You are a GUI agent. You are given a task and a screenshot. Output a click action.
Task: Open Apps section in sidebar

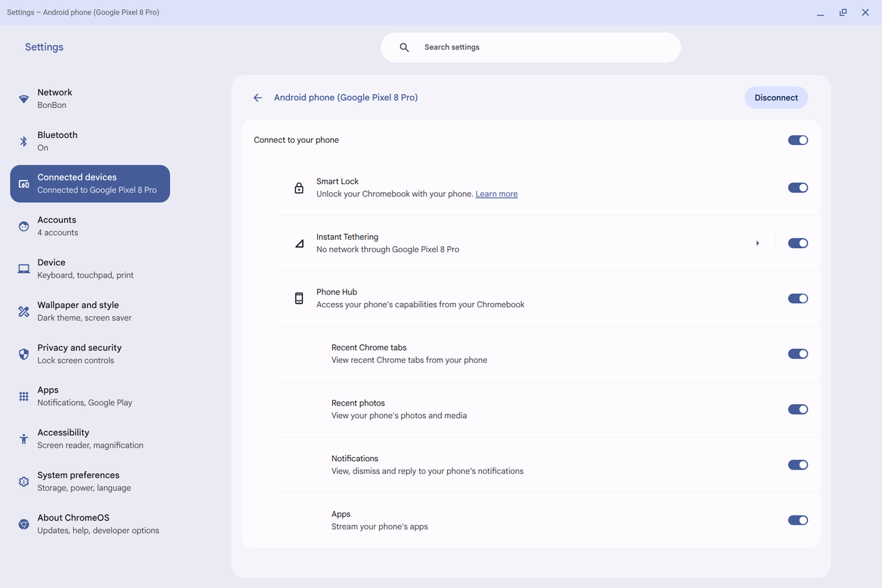coord(90,396)
